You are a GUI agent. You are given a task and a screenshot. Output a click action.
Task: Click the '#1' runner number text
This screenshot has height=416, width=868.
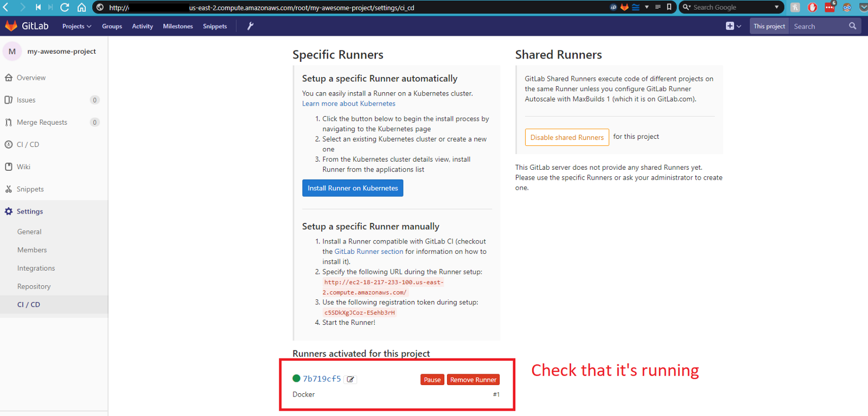[x=496, y=394]
